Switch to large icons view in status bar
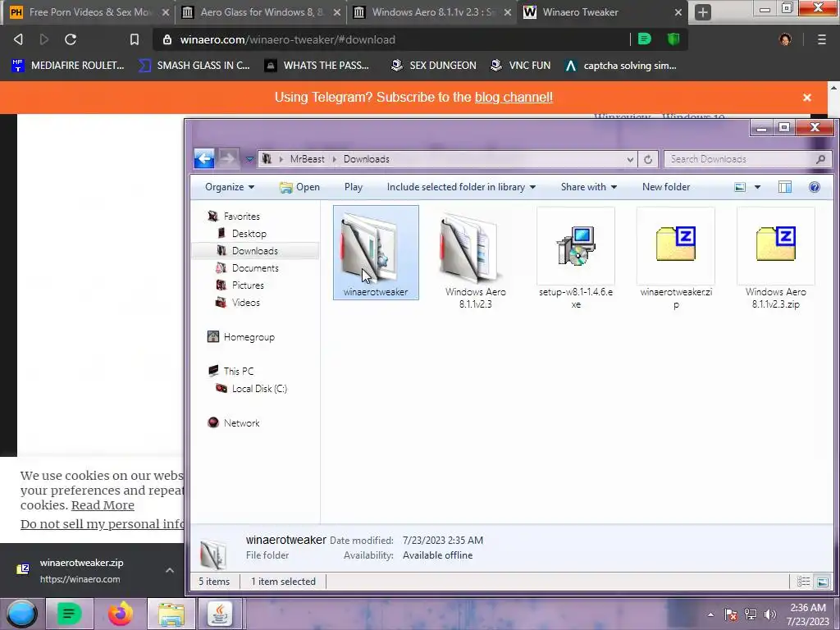The width and height of the screenshot is (840, 630). [x=822, y=582]
